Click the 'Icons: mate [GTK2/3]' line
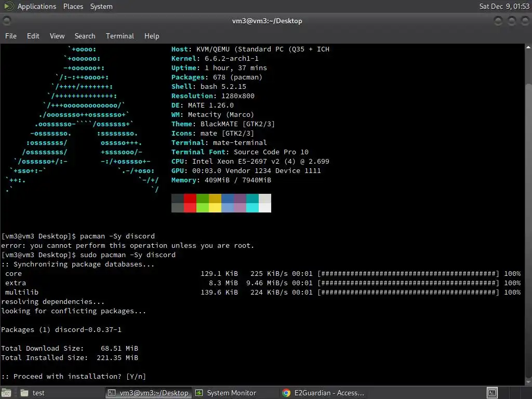 coord(212,134)
